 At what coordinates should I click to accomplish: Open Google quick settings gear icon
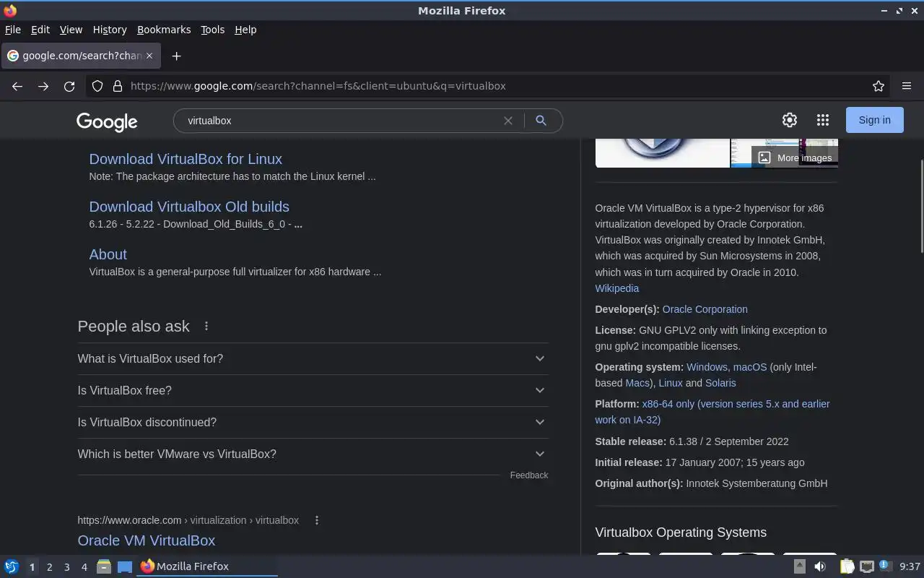pyautogui.click(x=790, y=120)
